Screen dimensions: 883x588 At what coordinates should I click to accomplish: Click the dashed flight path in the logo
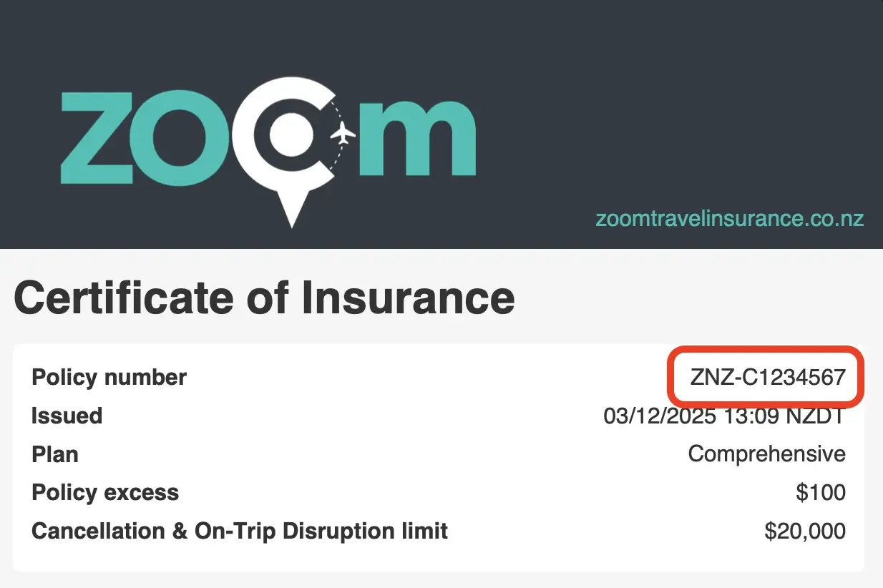tap(338, 161)
